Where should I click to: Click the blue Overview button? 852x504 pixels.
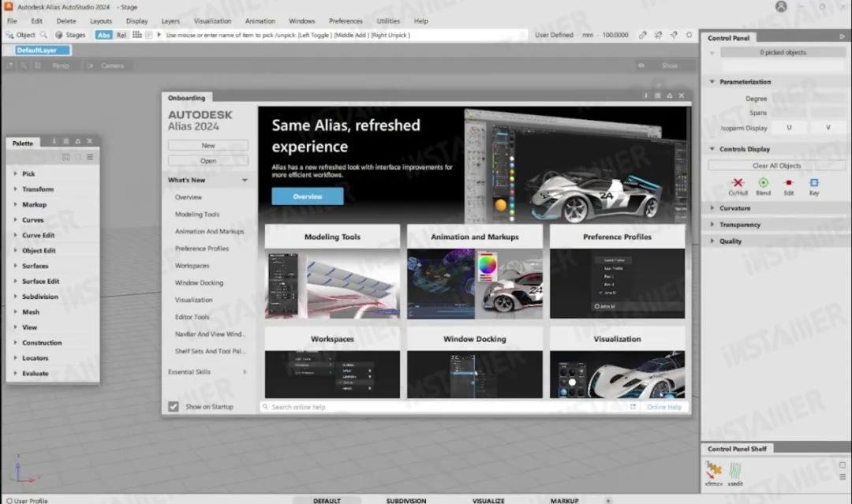pos(308,196)
